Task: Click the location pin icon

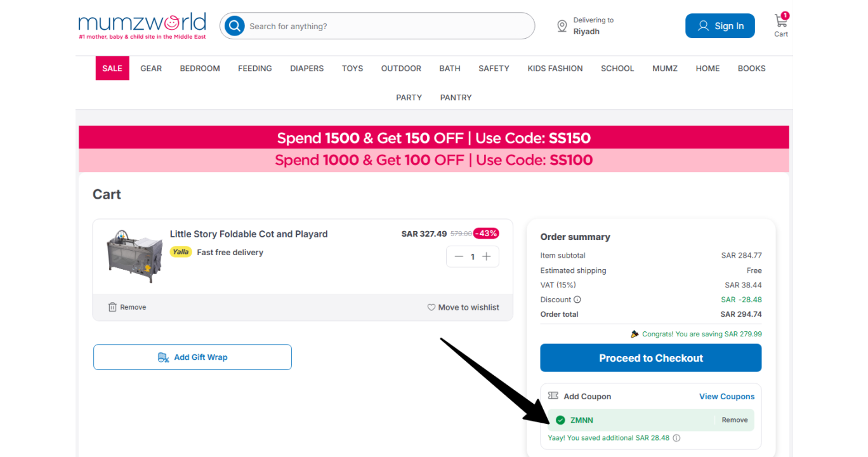Action: coord(562,26)
